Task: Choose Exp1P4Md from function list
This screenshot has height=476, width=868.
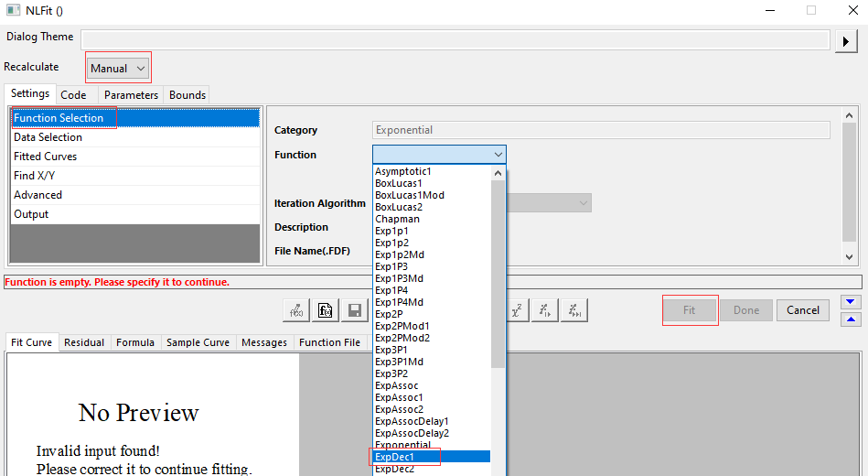Action: click(433, 303)
